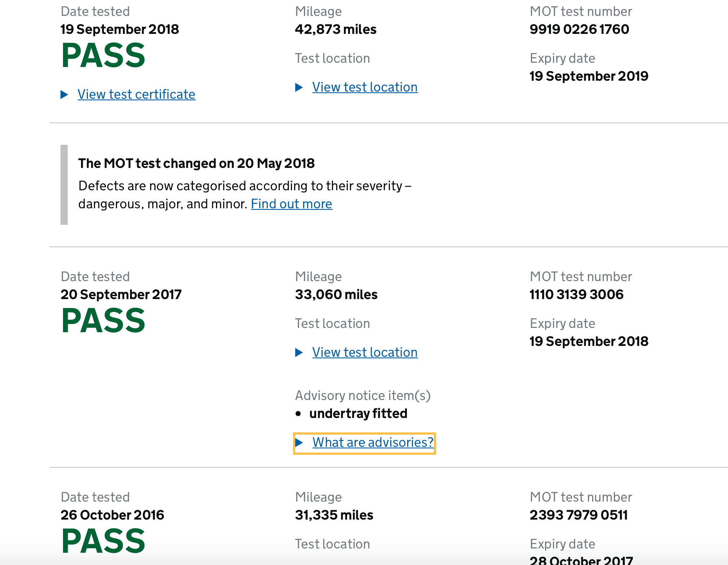Click the 31,335 miles mileage value
728x565 pixels.
point(334,515)
